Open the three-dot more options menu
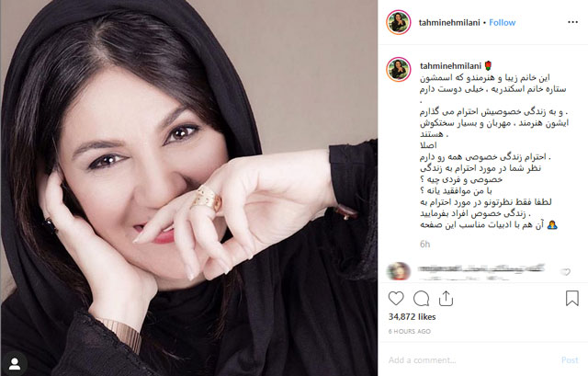 coord(572,22)
